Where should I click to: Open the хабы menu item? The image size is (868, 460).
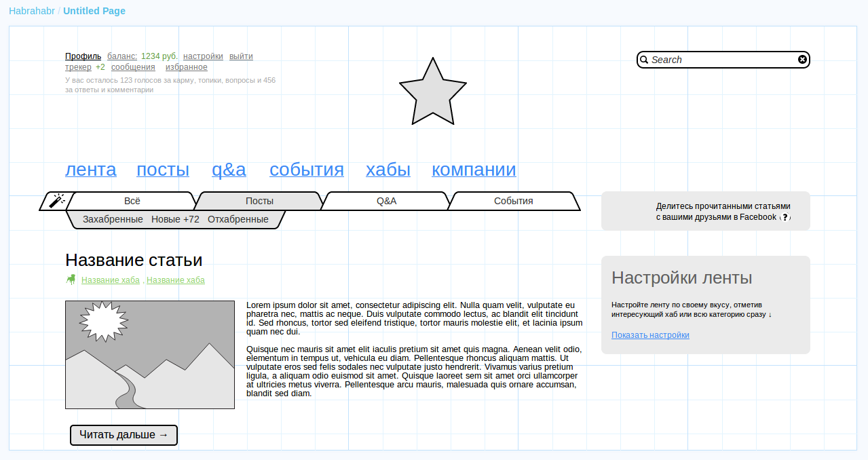pyautogui.click(x=388, y=170)
